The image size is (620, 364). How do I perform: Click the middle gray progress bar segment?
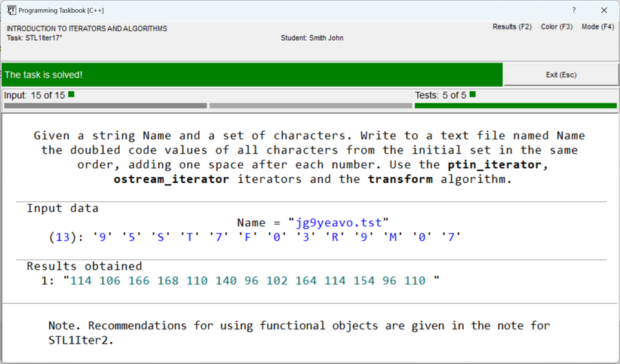coord(310,106)
